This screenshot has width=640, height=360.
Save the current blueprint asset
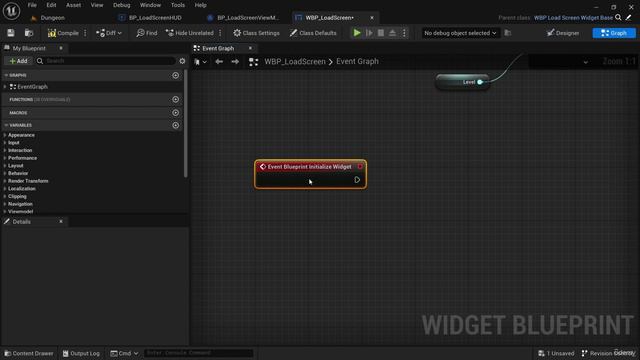[11, 33]
